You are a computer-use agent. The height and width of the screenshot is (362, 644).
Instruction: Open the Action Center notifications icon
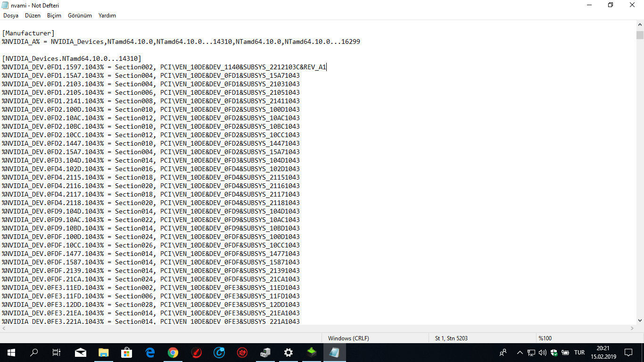click(x=628, y=352)
